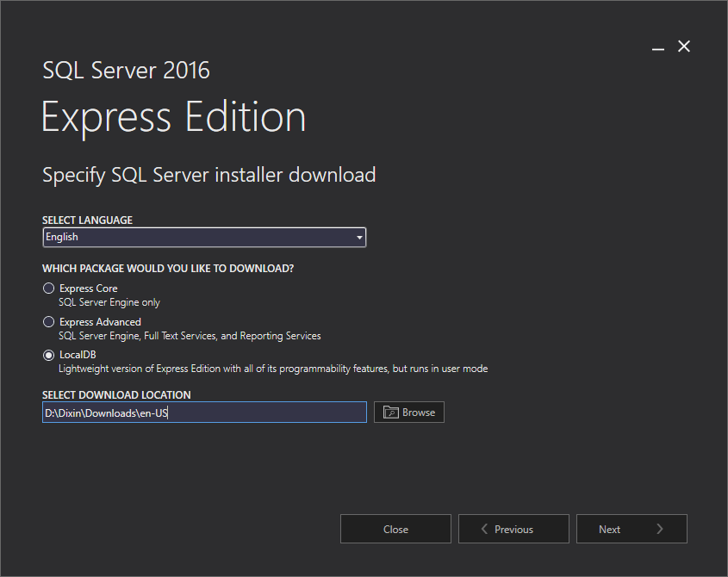Click the Express Edition title
Viewport: 728px width, 577px height.
pyautogui.click(x=174, y=118)
